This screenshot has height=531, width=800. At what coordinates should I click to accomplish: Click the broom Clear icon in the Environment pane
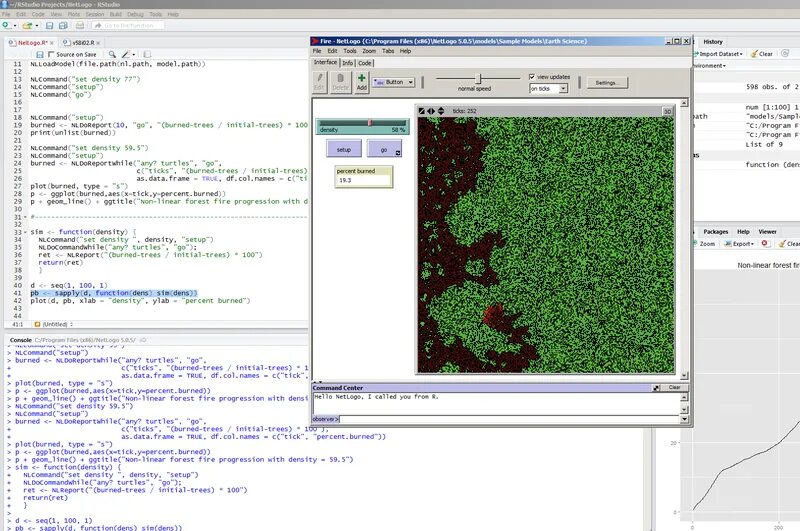tap(754, 54)
